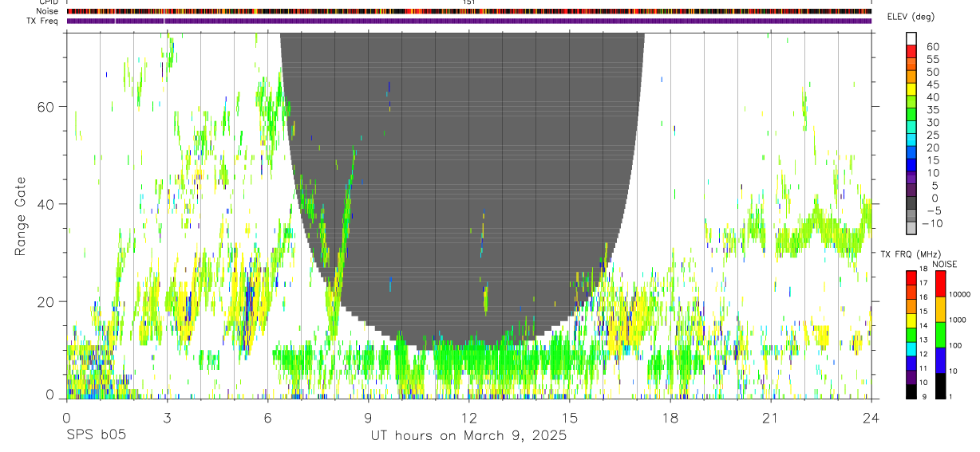The height and width of the screenshot is (452, 980).
Task: Select the yellow 45 degree elevation swatch
Action: (911, 90)
